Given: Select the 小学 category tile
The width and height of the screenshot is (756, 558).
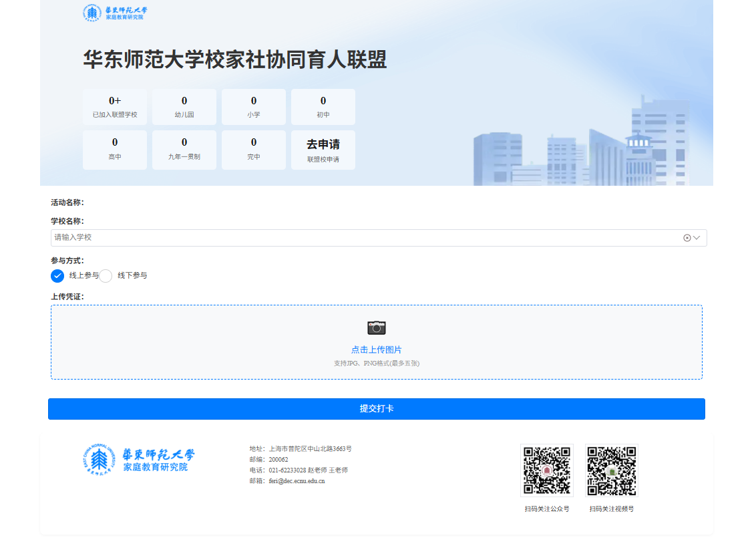Looking at the screenshot, I should 254,107.
